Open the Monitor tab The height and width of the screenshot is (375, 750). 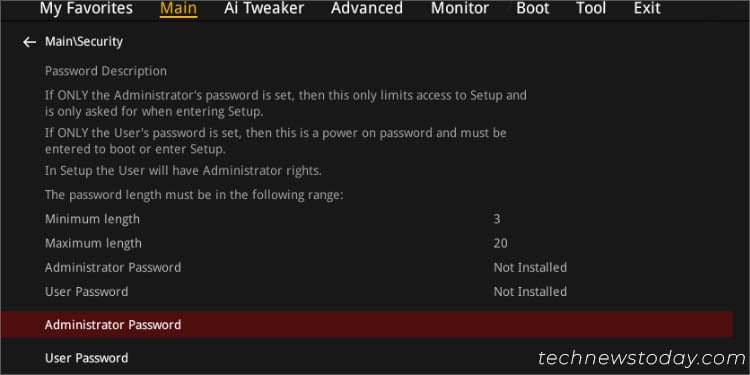pyautogui.click(x=460, y=8)
